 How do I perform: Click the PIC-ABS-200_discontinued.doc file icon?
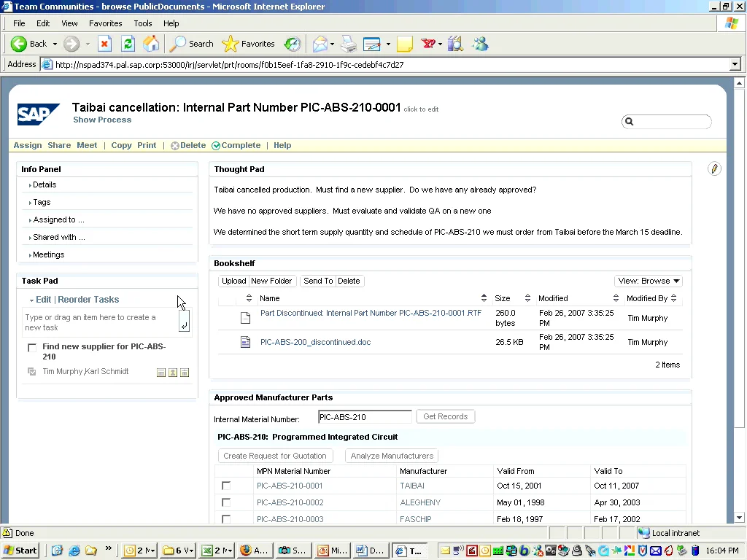pos(245,342)
